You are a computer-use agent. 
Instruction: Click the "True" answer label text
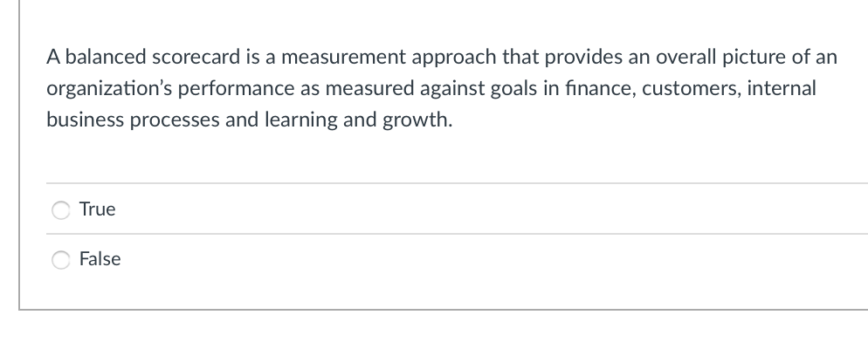tap(98, 209)
